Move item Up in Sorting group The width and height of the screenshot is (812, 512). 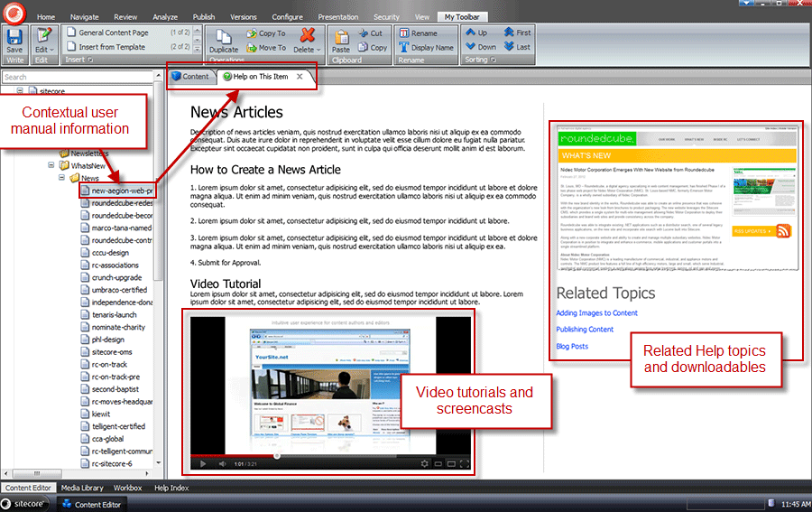476,33
